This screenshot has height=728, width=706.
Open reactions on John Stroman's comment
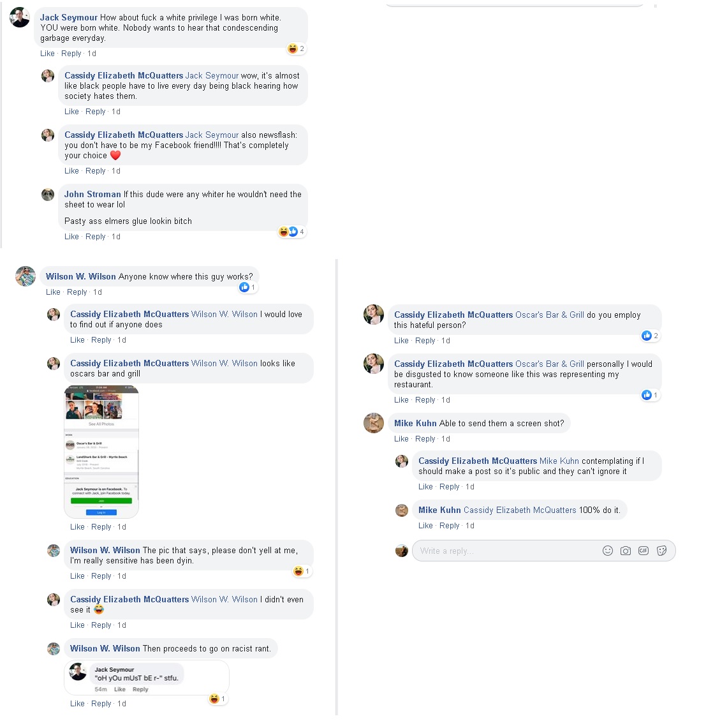[291, 231]
